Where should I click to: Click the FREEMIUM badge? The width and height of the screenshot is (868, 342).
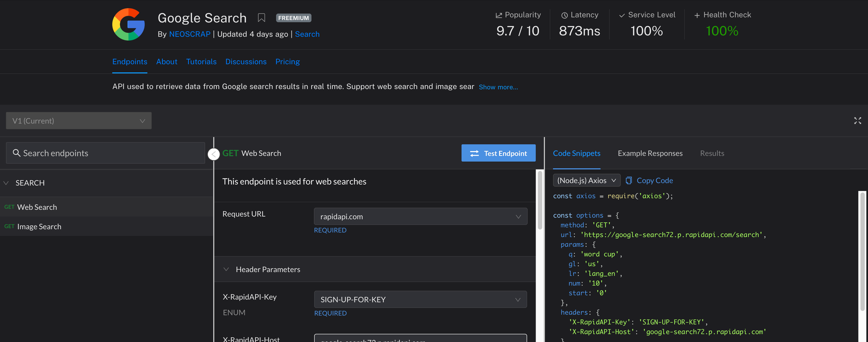tap(294, 18)
